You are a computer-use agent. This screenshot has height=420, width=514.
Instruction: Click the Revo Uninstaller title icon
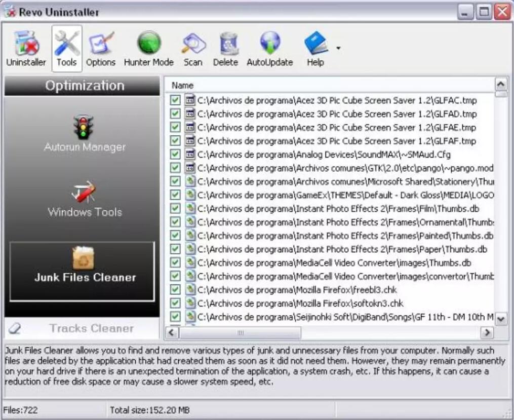10,12
